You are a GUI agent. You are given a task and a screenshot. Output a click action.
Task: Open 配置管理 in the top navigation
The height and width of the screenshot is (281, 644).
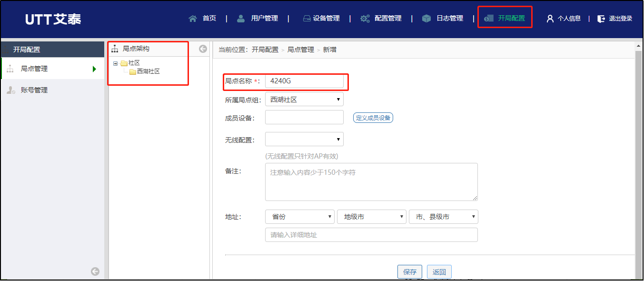point(388,18)
